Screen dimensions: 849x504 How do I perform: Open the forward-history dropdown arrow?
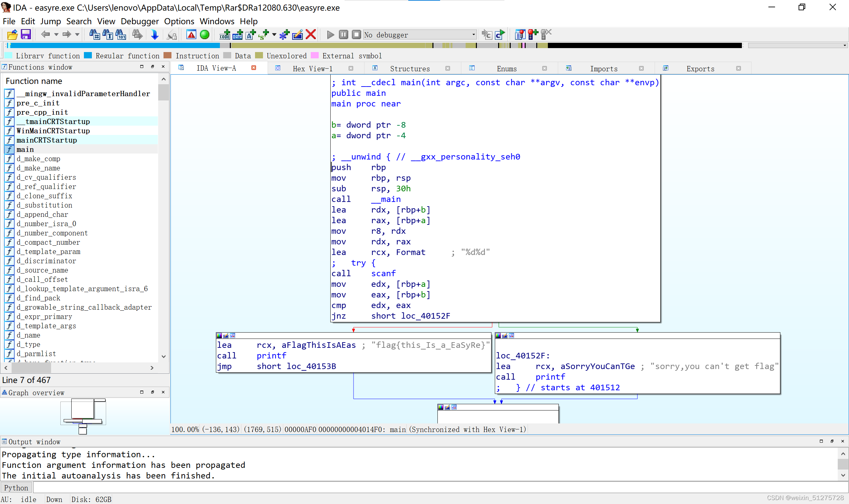77,34
